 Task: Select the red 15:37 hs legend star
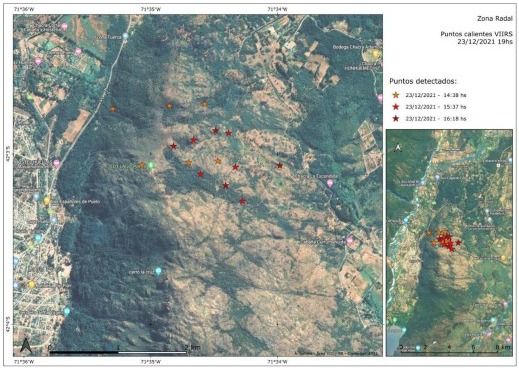point(396,107)
